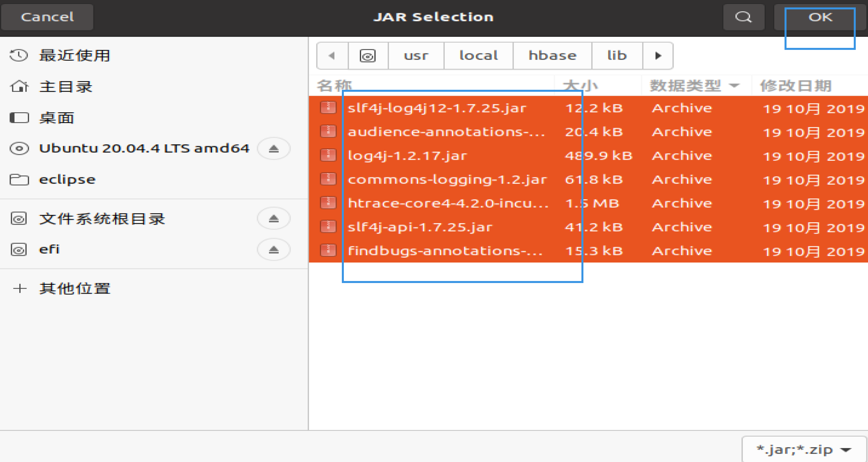The width and height of the screenshot is (868, 462).
Task: Show more path with the right arrow
Action: pyautogui.click(x=658, y=56)
